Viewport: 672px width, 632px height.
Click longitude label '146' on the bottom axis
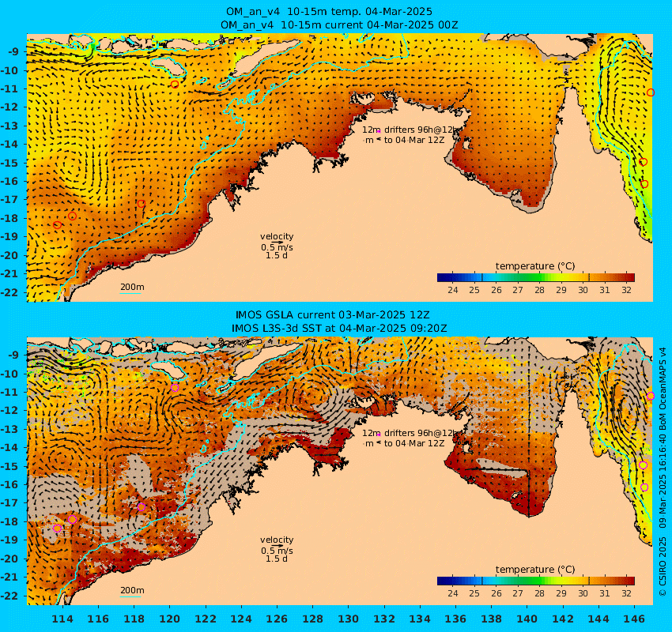[x=634, y=619]
